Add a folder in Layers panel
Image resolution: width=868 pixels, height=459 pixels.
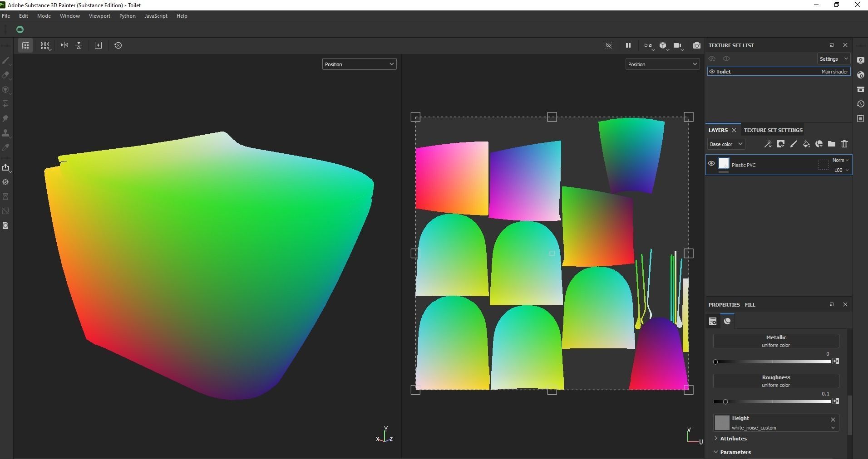tap(832, 144)
